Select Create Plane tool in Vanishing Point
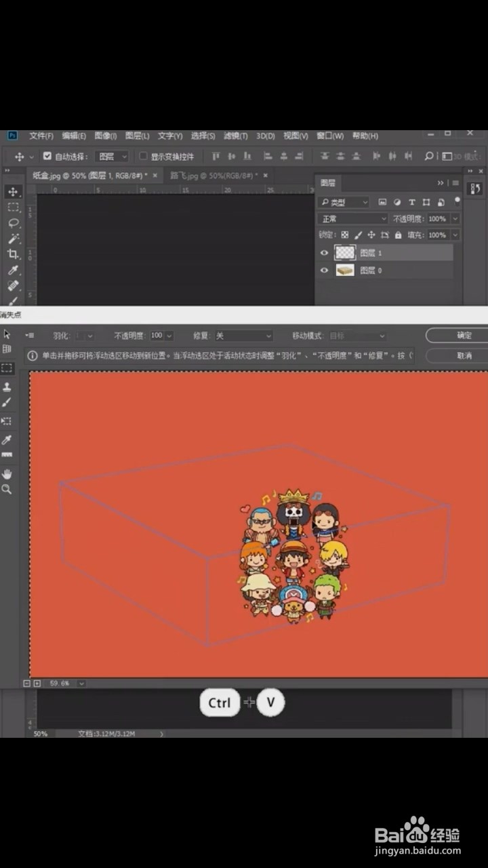The width and height of the screenshot is (488, 868). (7, 349)
